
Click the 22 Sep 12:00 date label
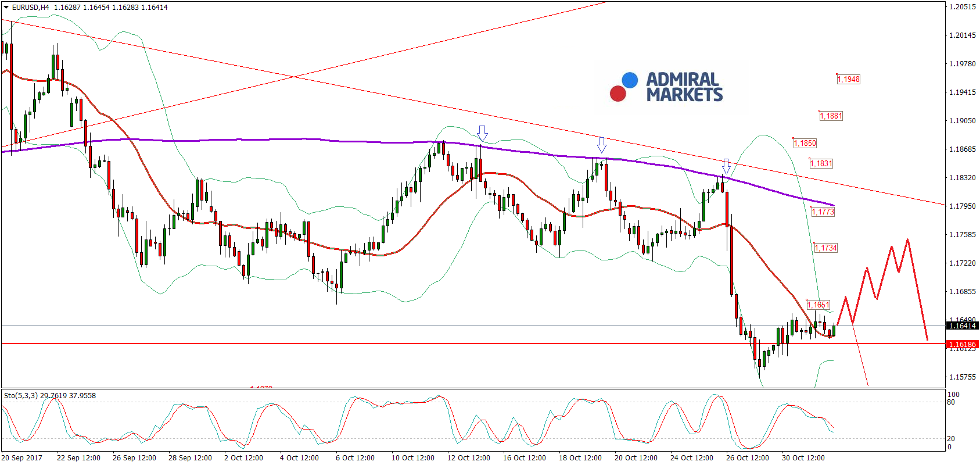(78, 458)
